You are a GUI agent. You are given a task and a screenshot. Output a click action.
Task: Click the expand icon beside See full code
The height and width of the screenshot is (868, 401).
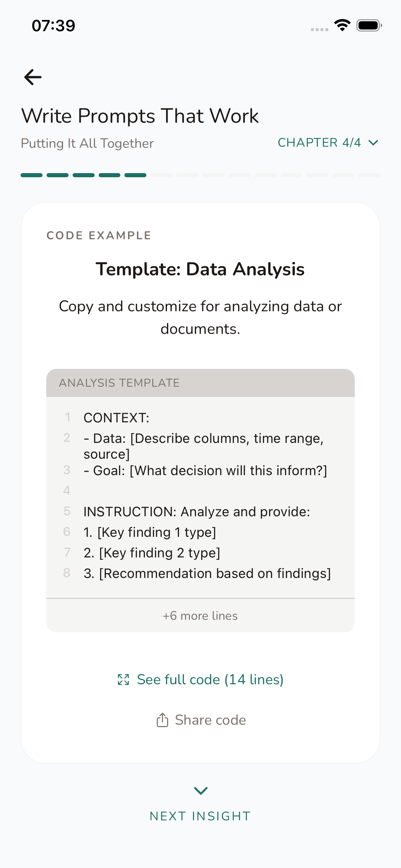coord(123,679)
